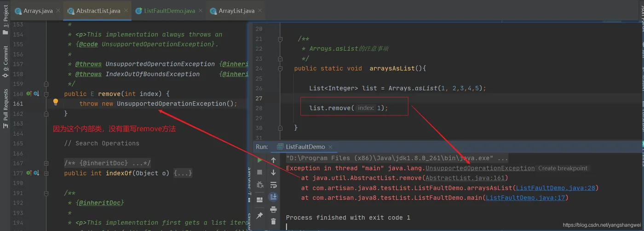Image resolution: width=644 pixels, height=231 pixels.
Task: Click the '// Search Operations' comment
Action: (x=102, y=143)
